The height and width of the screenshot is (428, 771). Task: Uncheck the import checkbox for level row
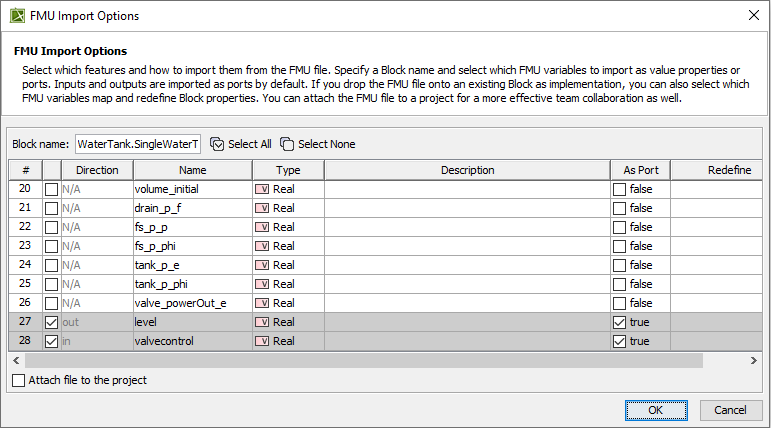(51, 322)
